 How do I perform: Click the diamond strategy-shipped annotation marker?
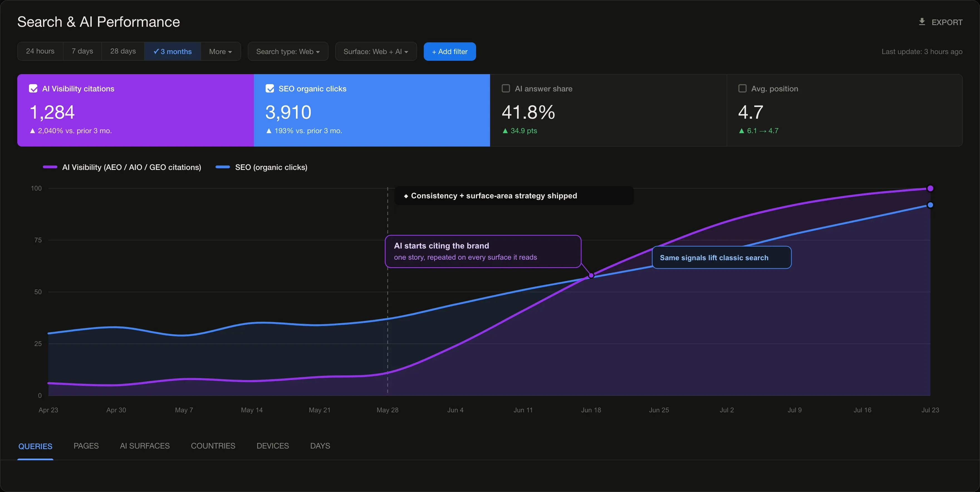tap(406, 196)
